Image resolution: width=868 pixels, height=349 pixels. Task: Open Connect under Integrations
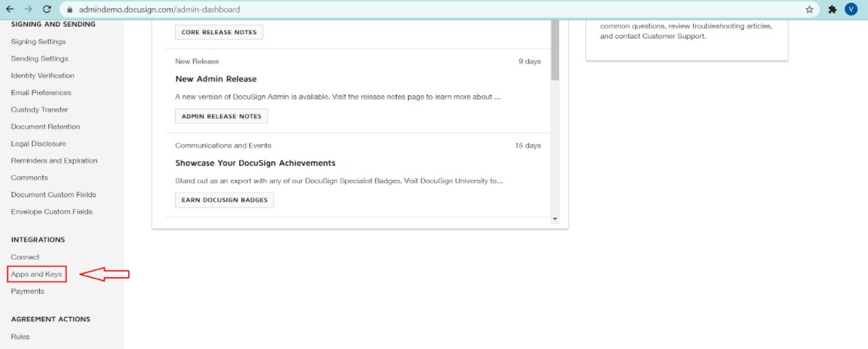[x=25, y=257]
